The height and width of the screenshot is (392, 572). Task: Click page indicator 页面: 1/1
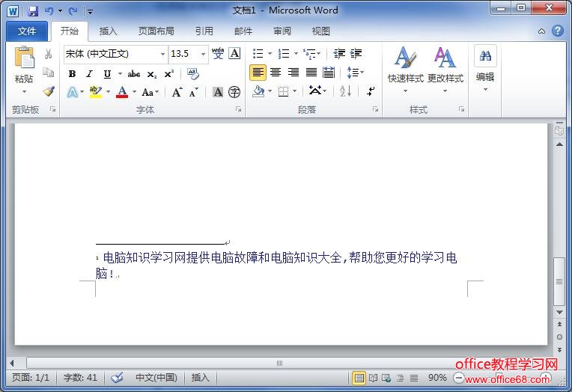(x=31, y=378)
